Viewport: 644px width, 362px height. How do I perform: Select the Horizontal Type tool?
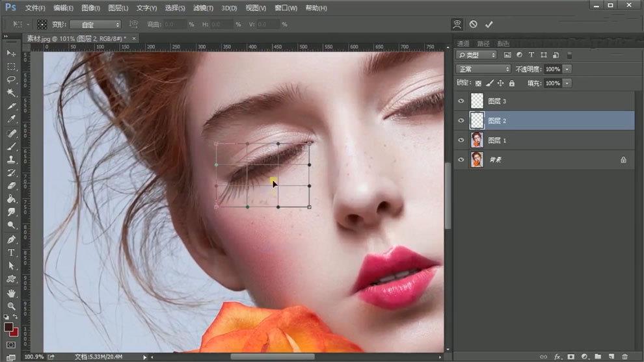(11, 253)
